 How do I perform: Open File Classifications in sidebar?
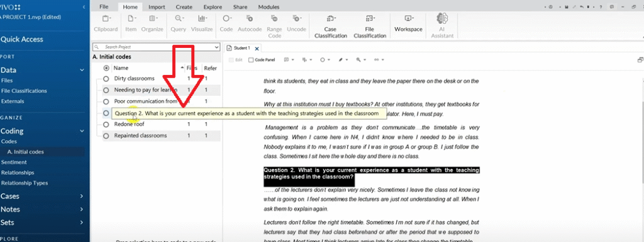point(24,91)
